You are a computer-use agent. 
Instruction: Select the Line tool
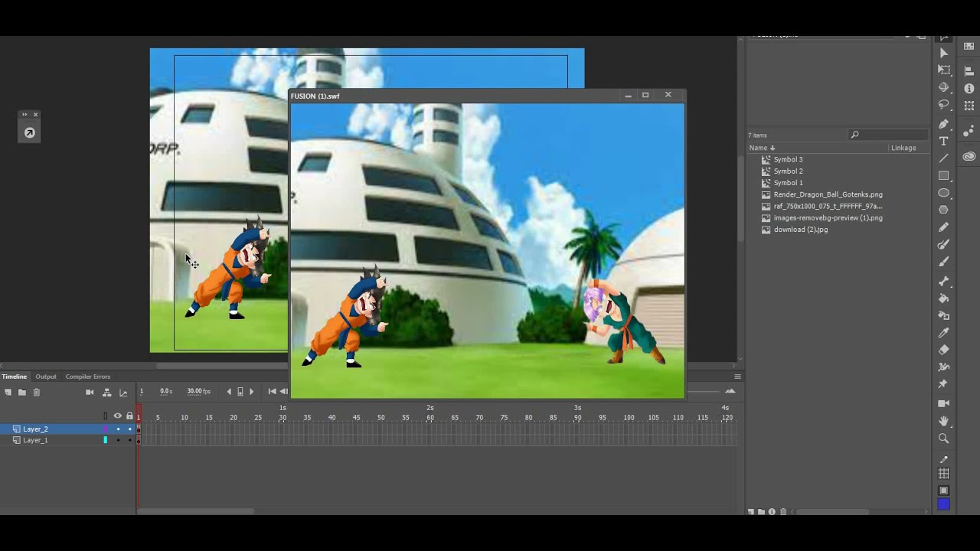944,158
